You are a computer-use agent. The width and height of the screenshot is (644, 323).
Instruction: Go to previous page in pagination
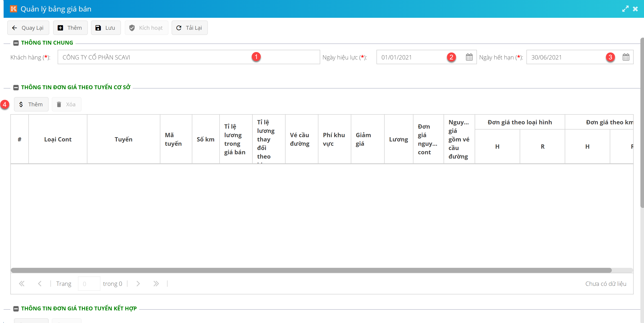(x=39, y=284)
